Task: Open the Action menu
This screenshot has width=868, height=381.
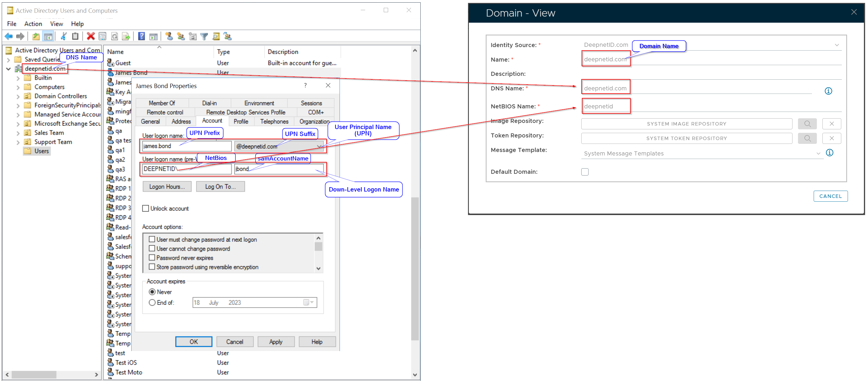Action: (33, 24)
